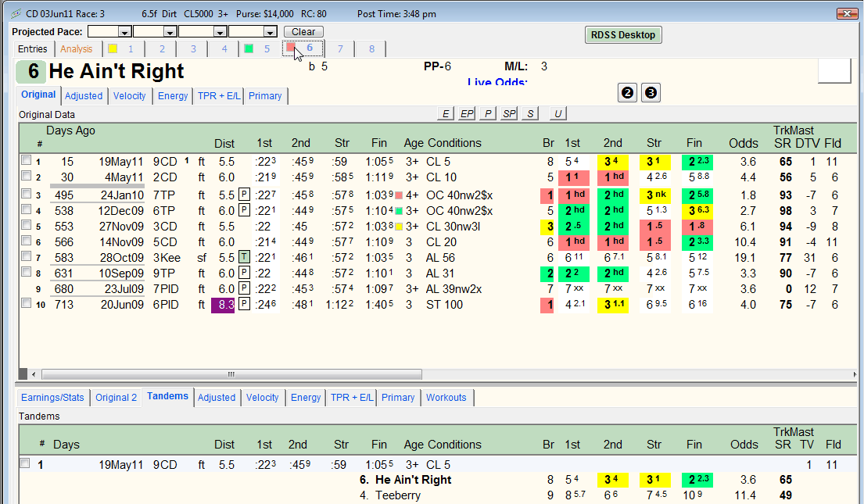Toggle the checkbox for past race 1

coord(26,160)
